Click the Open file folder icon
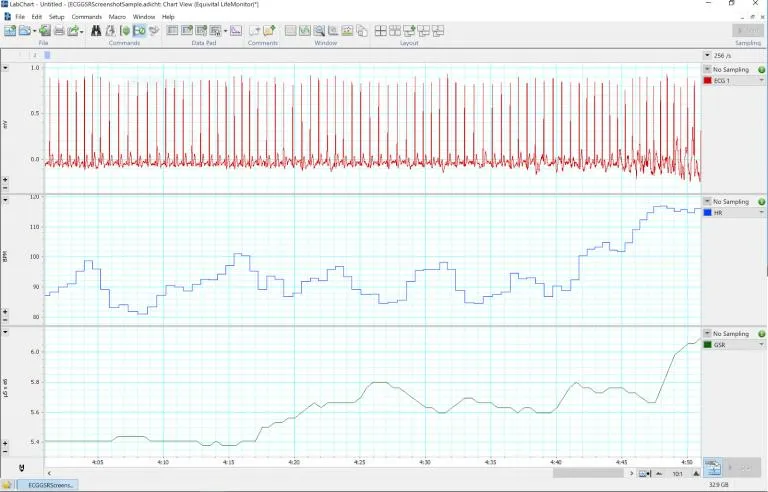The image size is (768, 492). (25, 31)
